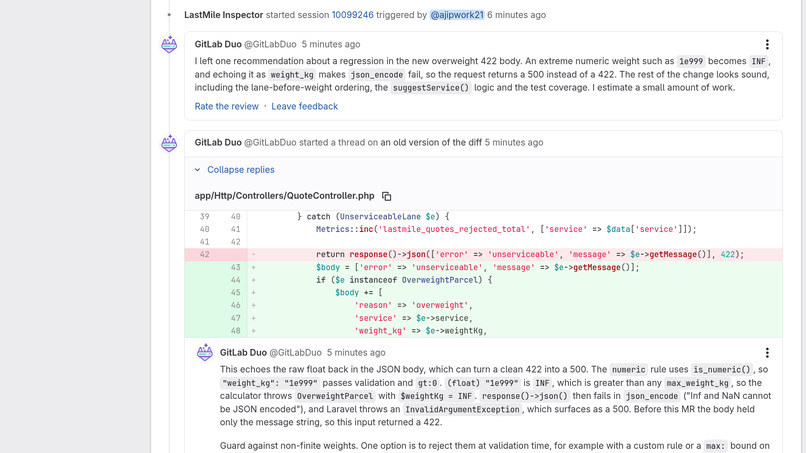The image size is (806, 453).
Task: Select added diff line number 47
Action: [x=235, y=318]
